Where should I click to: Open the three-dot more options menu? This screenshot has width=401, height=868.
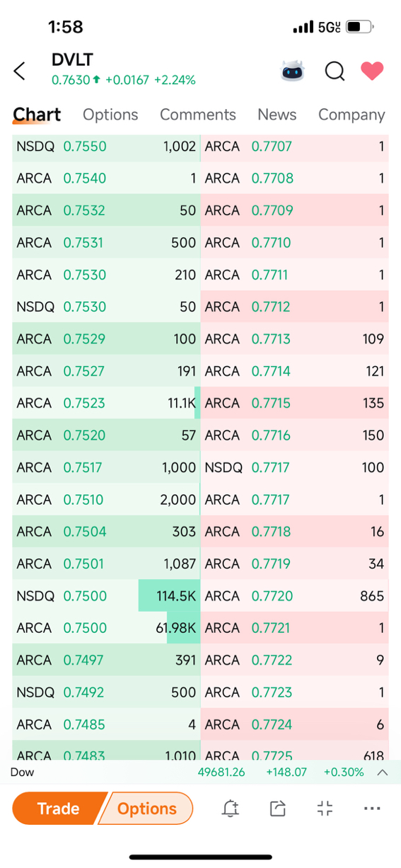(372, 809)
